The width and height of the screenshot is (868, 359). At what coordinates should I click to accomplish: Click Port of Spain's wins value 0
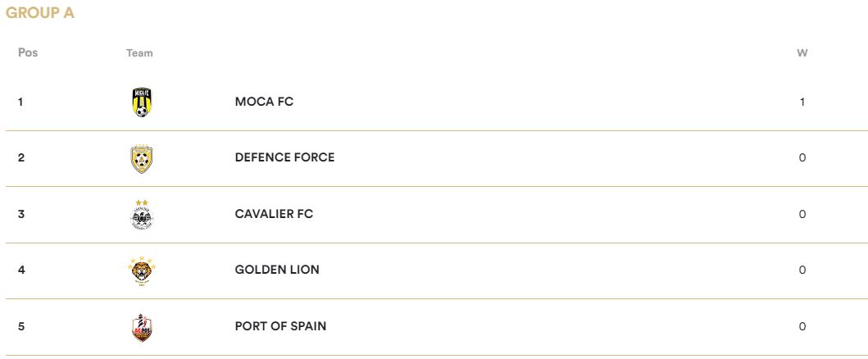coord(802,327)
